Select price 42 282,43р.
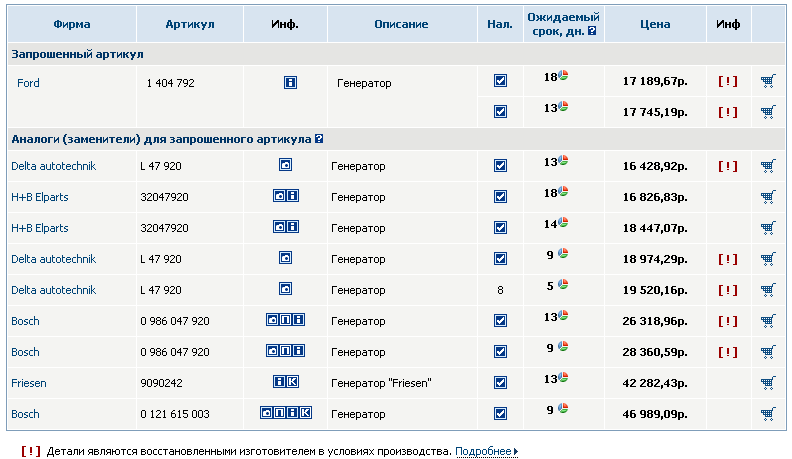 pyautogui.click(x=655, y=383)
